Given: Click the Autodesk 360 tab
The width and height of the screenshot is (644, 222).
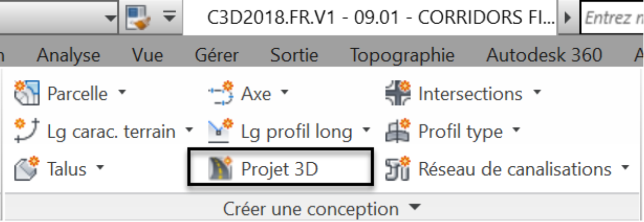Looking at the screenshot, I should (x=544, y=55).
